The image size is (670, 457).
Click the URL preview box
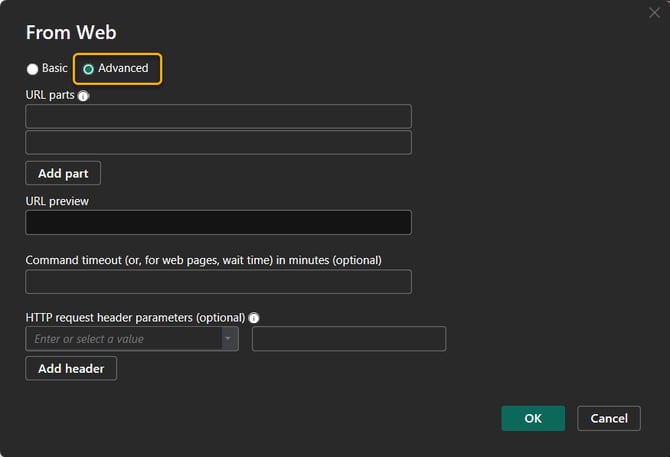pos(218,222)
